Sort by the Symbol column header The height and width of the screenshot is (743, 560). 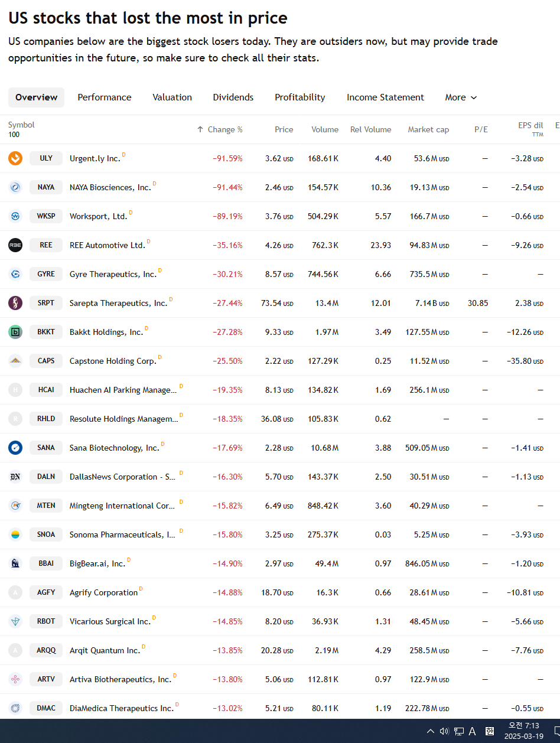click(21, 125)
